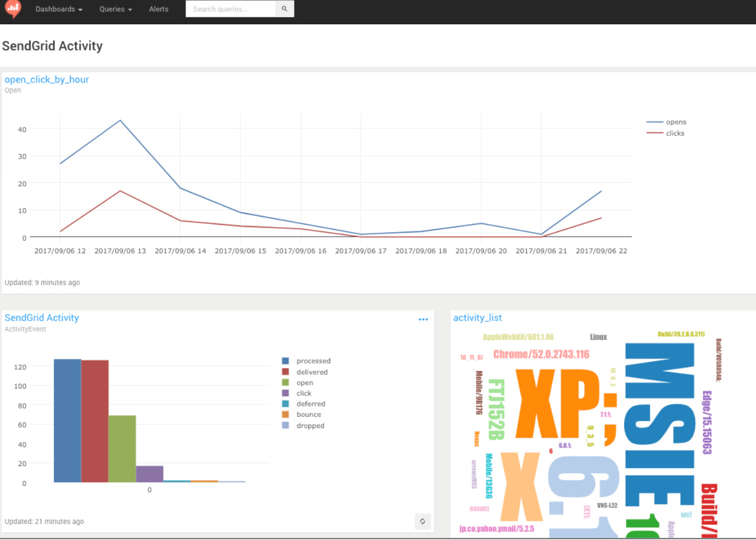Click 'jp.co.yahoo.ymail/5.2.5' in the word cloud
The height and width of the screenshot is (540, 756).
click(x=497, y=529)
